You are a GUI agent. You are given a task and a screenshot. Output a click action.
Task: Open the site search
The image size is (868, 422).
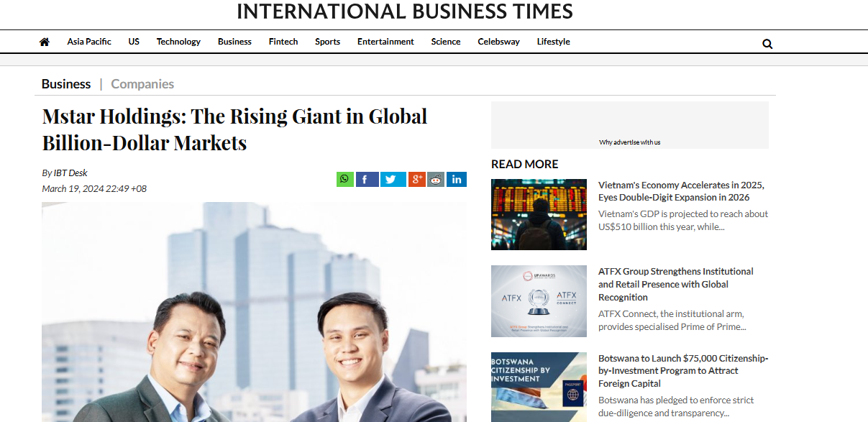767,43
